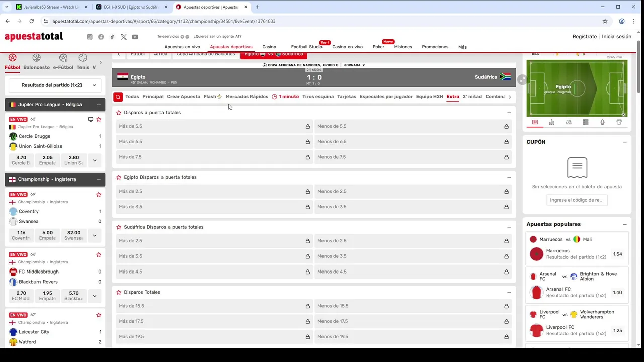The width and height of the screenshot is (644, 362).
Task: Select the Fútbol sport icon
Action: tap(12, 58)
